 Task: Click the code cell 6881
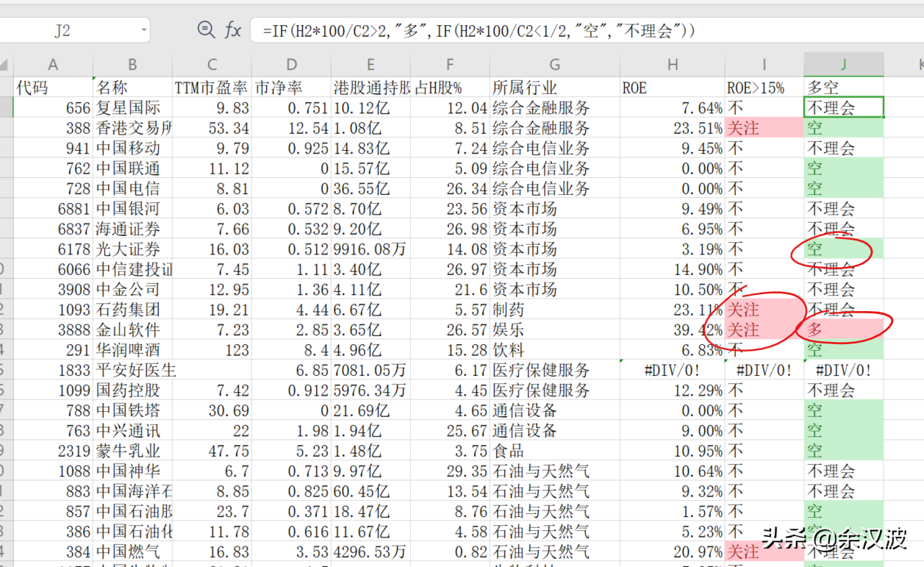coord(53,209)
